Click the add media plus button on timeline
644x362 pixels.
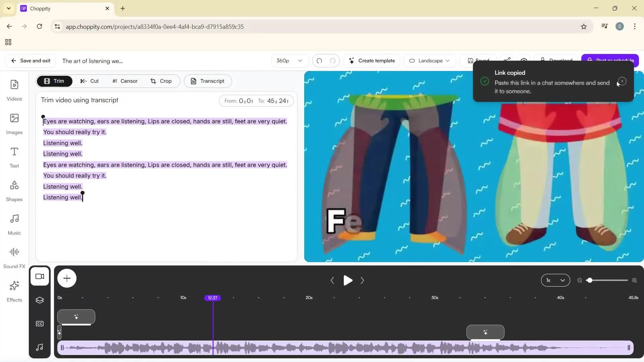(x=67, y=278)
